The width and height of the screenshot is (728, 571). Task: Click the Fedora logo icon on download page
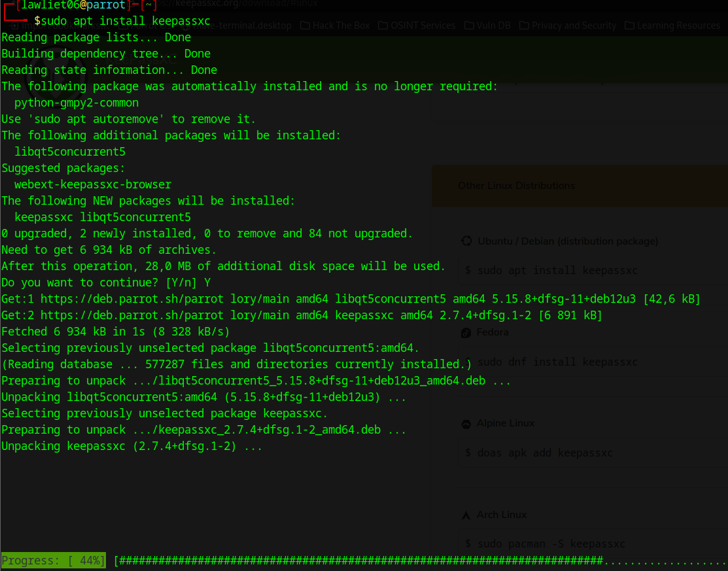pyautogui.click(x=466, y=332)
